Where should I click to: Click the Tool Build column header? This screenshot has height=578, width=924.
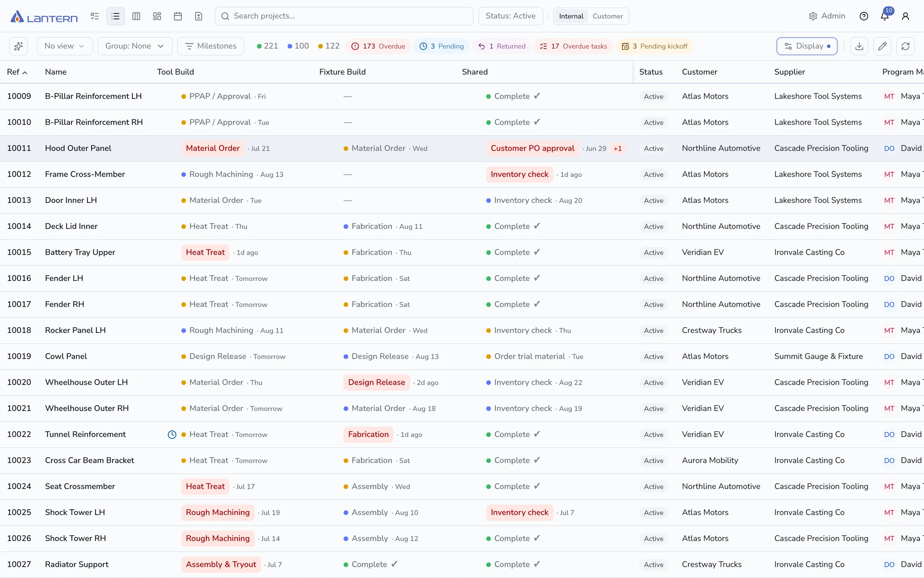176,72
